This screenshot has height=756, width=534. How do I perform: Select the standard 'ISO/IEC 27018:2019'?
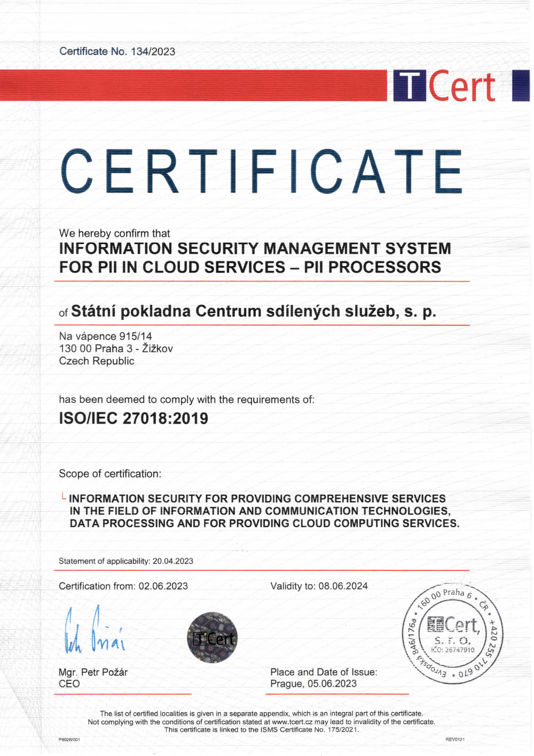click(x=133, y=418)
